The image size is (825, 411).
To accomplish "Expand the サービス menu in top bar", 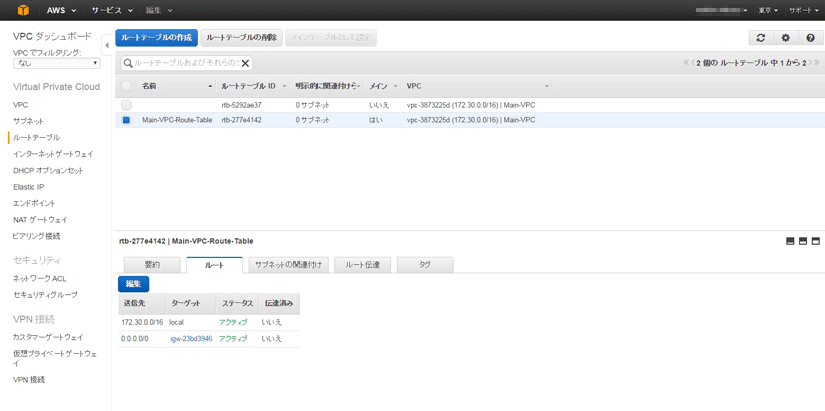I will [x=111, y=10].
